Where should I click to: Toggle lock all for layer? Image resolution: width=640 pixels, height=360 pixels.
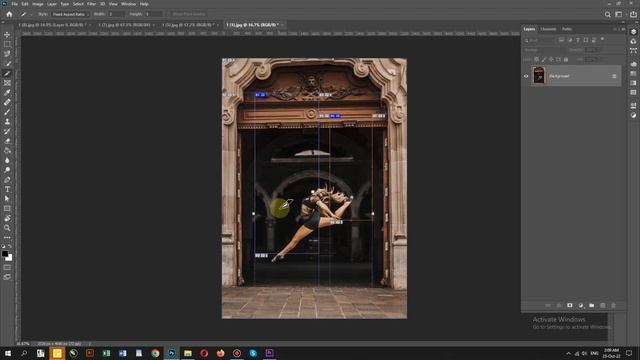566,60
